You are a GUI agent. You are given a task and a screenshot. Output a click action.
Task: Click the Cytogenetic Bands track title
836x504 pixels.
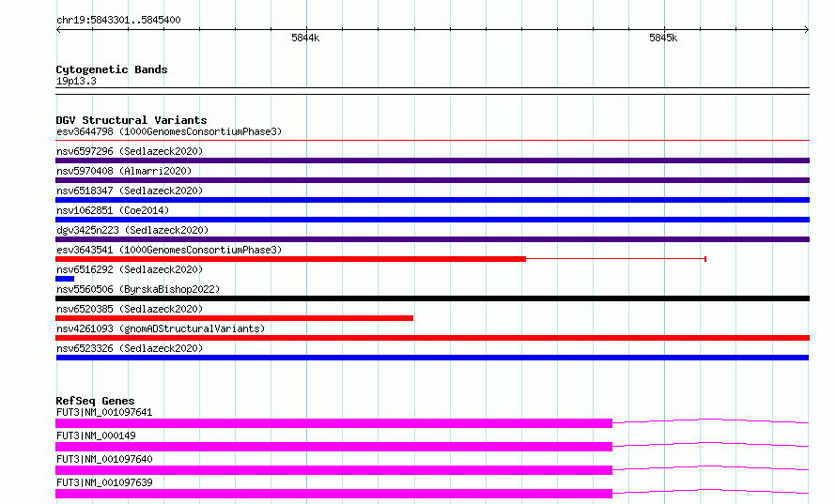point(112,69)
